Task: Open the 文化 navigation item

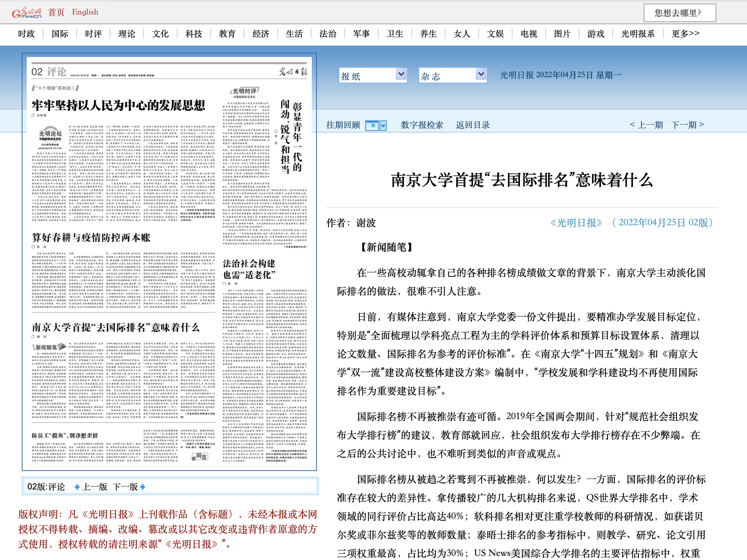Action: tap(160, 34)
